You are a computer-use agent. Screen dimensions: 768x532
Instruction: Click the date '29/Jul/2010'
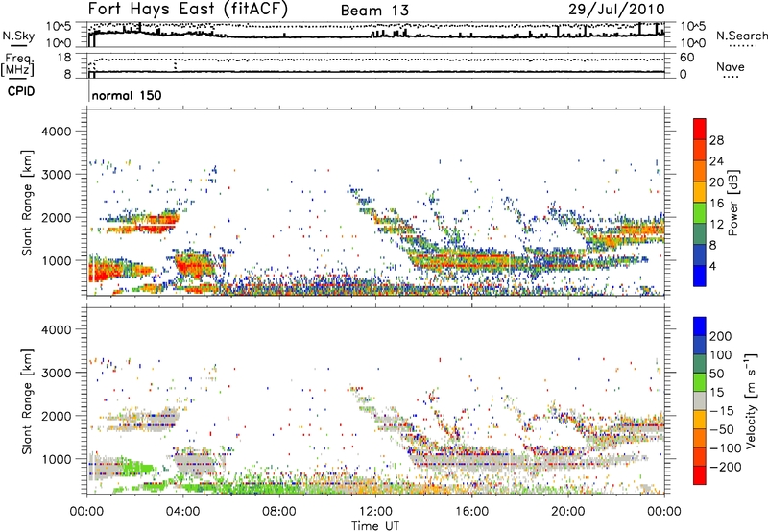[616, 10]
